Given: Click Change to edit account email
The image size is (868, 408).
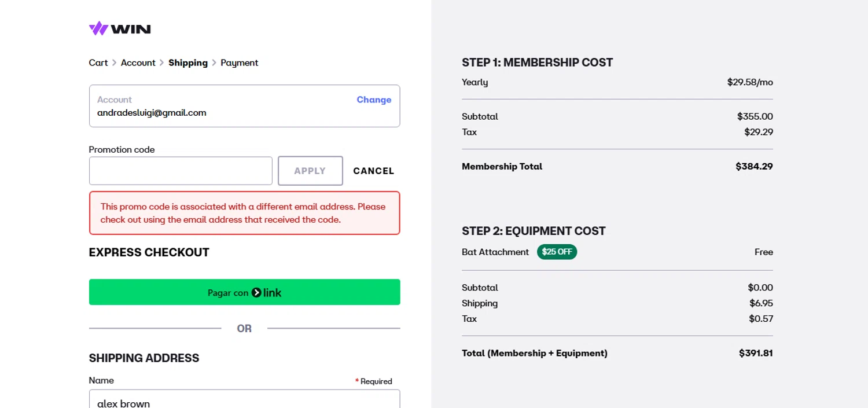Looking at the screenshot, I should [374, 100].
